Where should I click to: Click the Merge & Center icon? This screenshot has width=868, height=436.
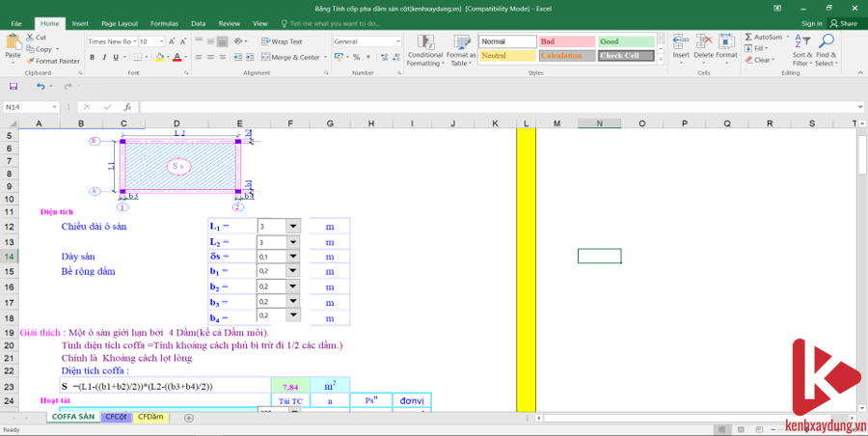coord(266,57)
